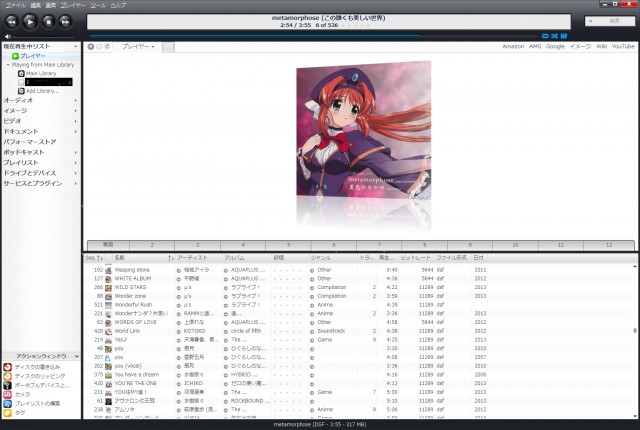Sort by the 名前 column header

pyautogui.click(x=144, y=258)
